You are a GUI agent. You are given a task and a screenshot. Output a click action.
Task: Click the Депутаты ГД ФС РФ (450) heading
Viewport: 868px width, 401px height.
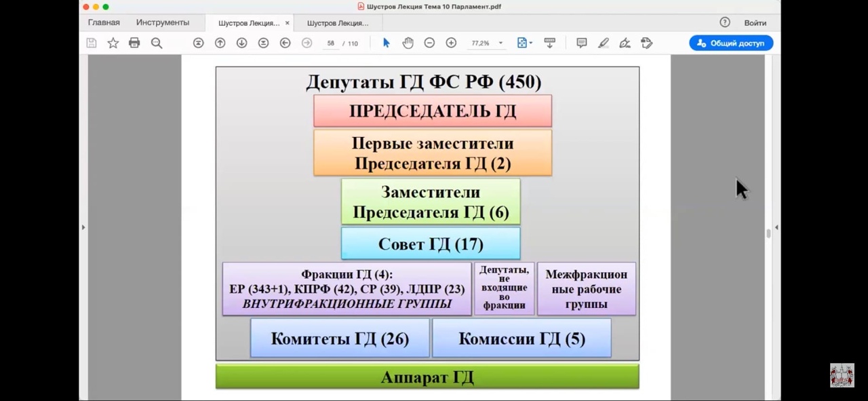[424, 82]
